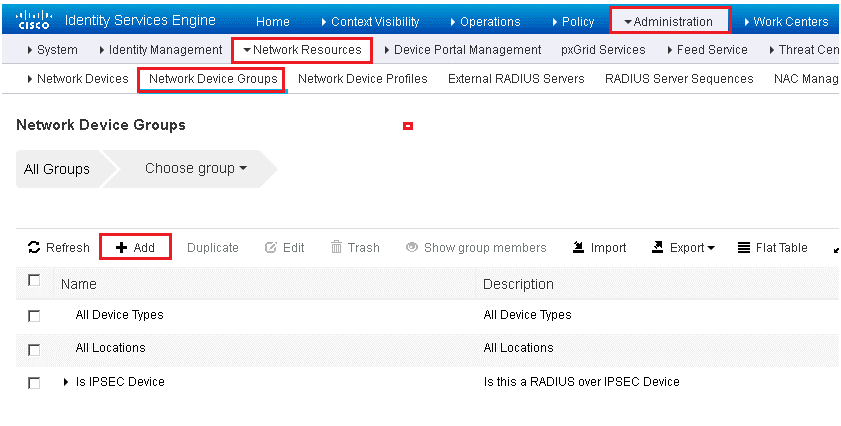Click the All Locations group name
Screen dimensions: 841x426
click(110, 348)
